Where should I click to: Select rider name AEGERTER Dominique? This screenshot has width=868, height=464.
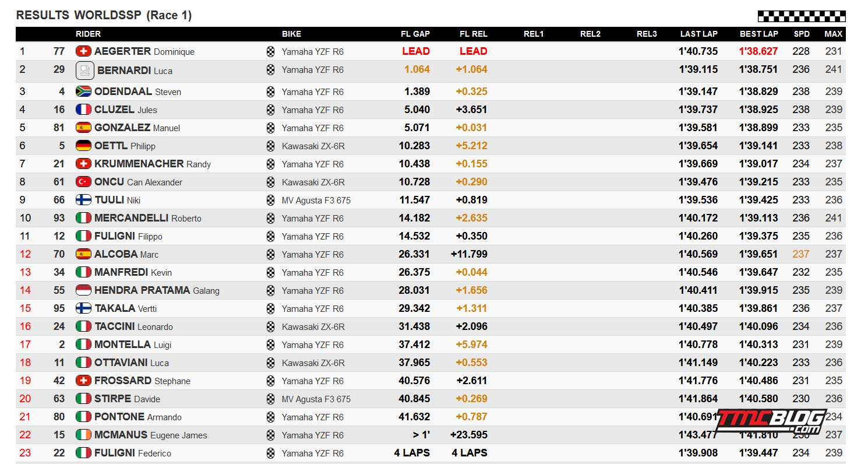(144, 51)
